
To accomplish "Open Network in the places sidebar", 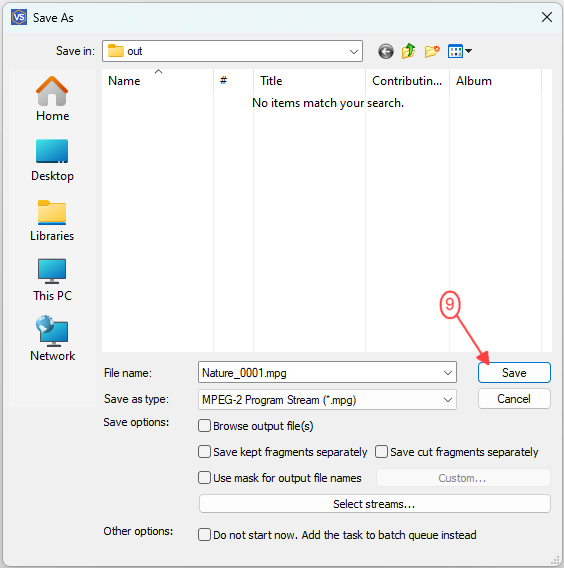I will point(52,338).
